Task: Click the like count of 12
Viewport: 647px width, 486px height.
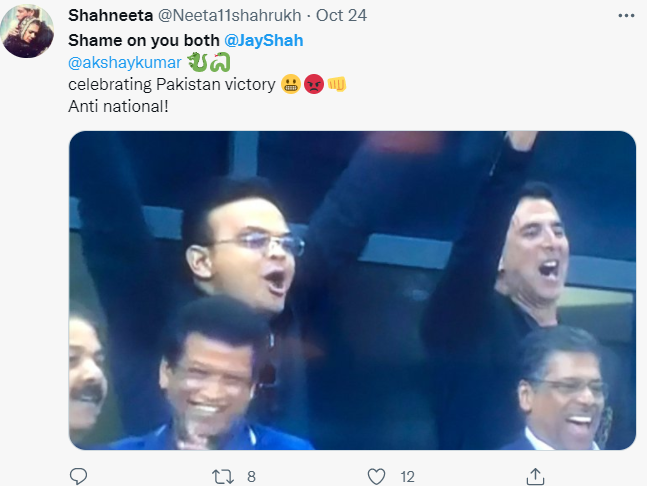Action: [x=408, y=476]
